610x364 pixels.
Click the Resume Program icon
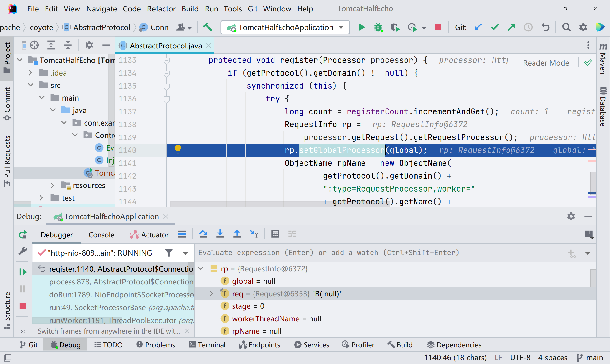[23, 272]
